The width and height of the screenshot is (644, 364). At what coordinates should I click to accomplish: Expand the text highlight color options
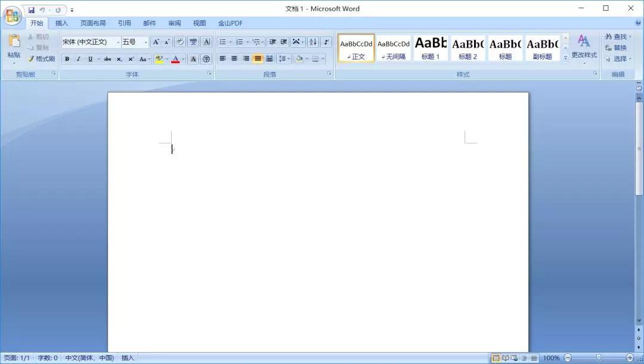point(166,58)
